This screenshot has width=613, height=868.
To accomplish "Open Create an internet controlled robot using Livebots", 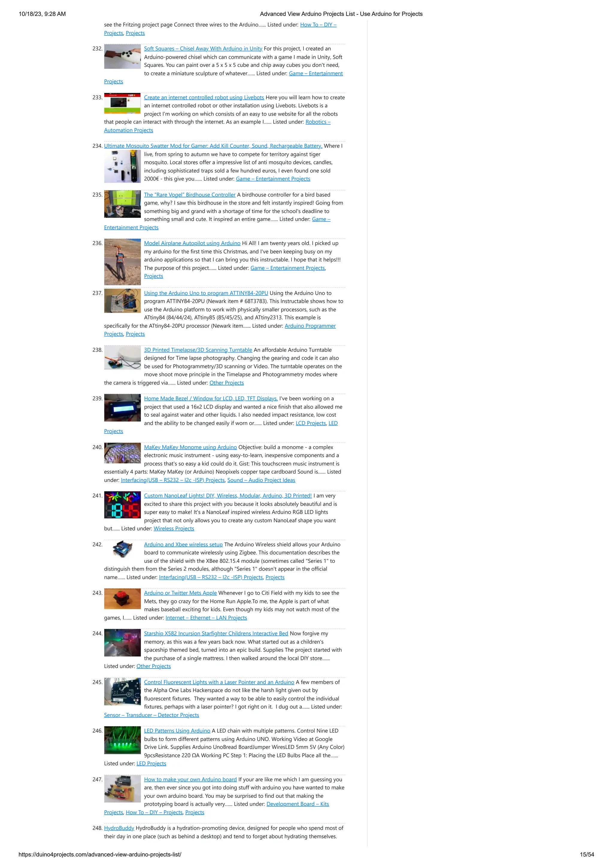I will (x=204, y=97).
